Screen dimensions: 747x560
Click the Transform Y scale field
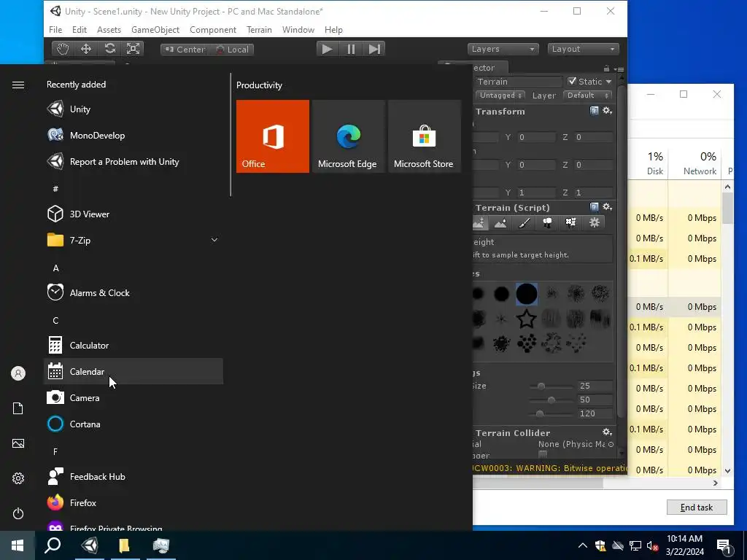click(x=536, y=192)
